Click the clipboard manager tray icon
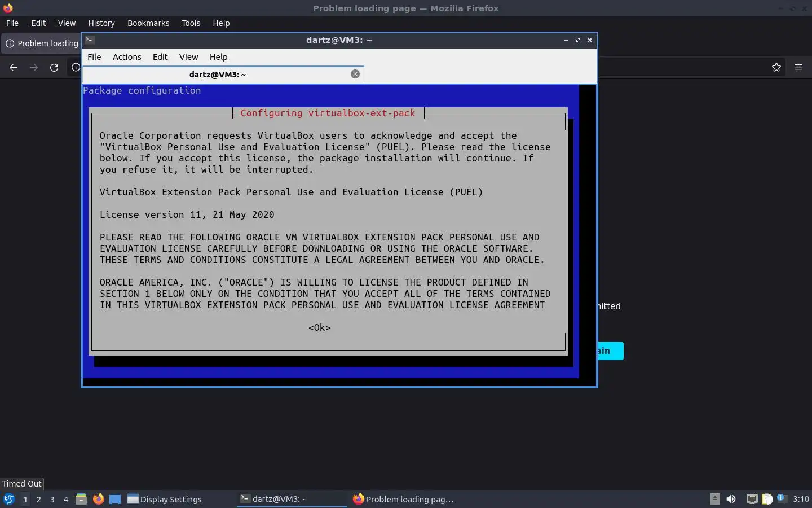 [x=767, y=499]
